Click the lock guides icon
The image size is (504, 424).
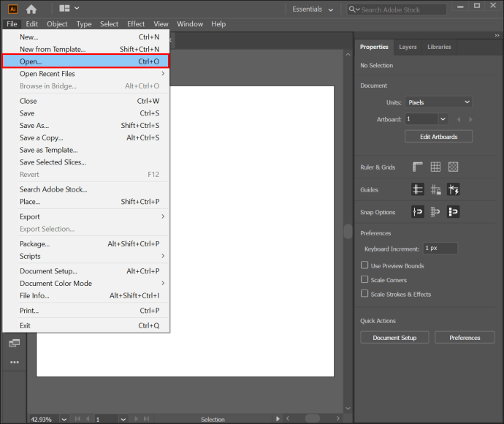pos(435,189)
